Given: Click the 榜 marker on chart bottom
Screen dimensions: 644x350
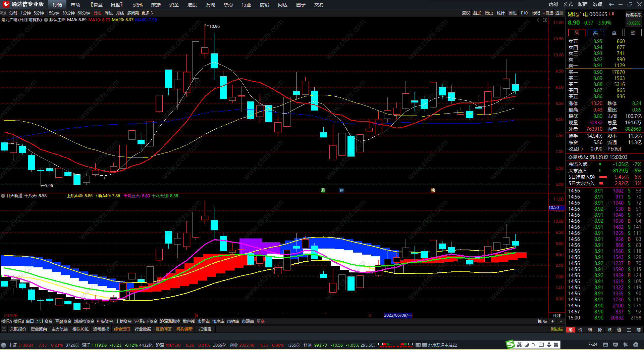Looking at the screenshot, I should tap(433, 190).
